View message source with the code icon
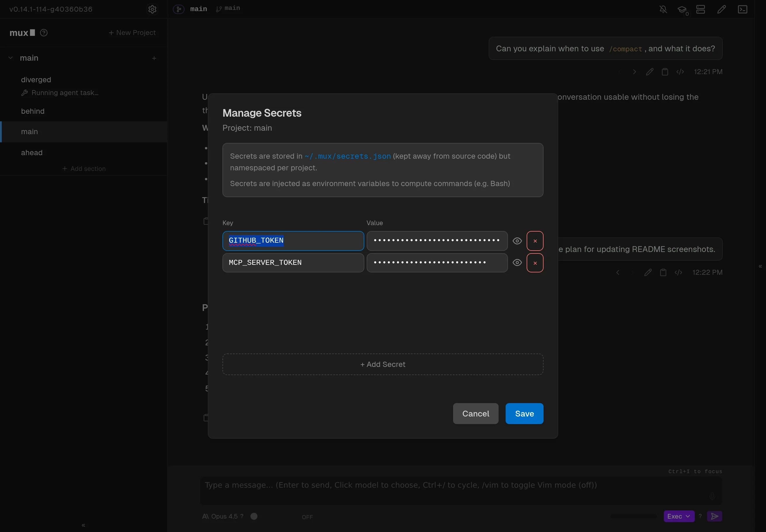This screenshot has height=532, width=766. pos(680,72)
